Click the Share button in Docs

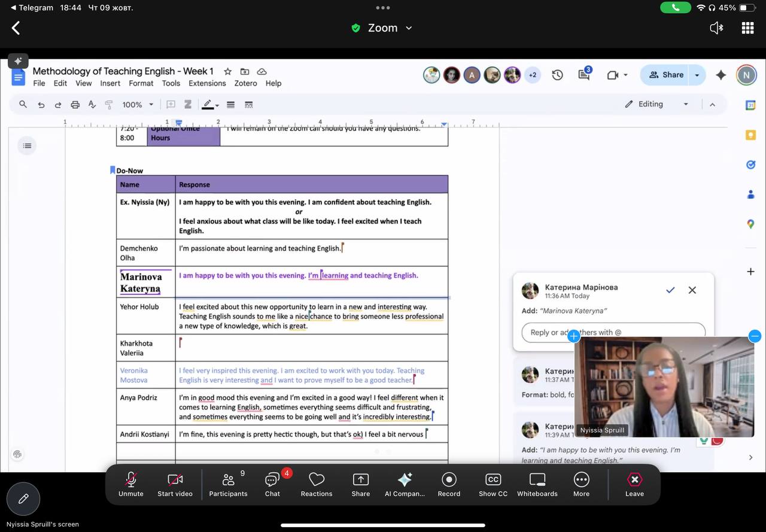click(665, 75)
